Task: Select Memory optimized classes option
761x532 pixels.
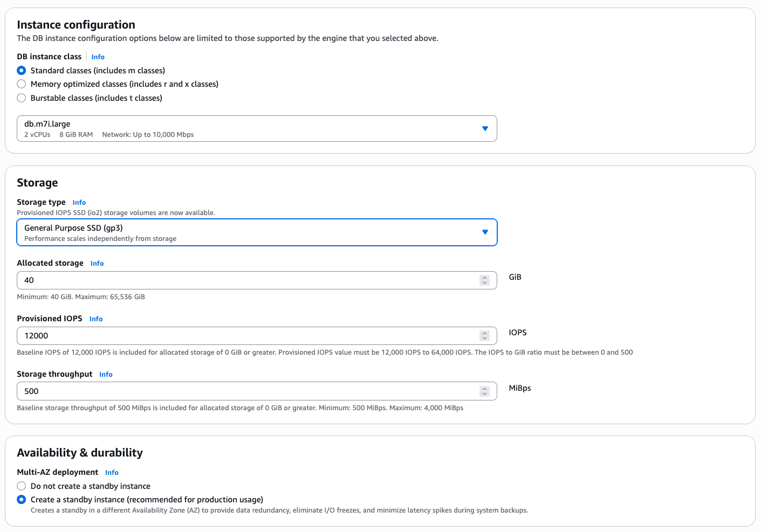Action: [22, 84]
